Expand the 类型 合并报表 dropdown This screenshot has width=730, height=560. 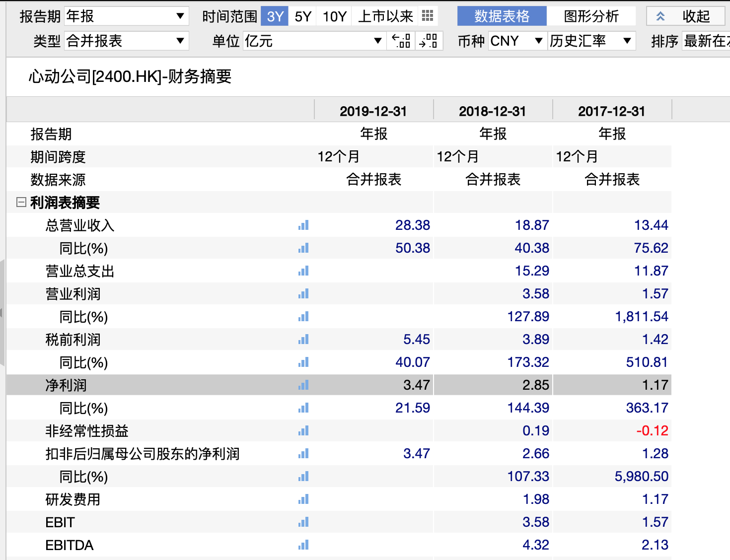point(126,41)
